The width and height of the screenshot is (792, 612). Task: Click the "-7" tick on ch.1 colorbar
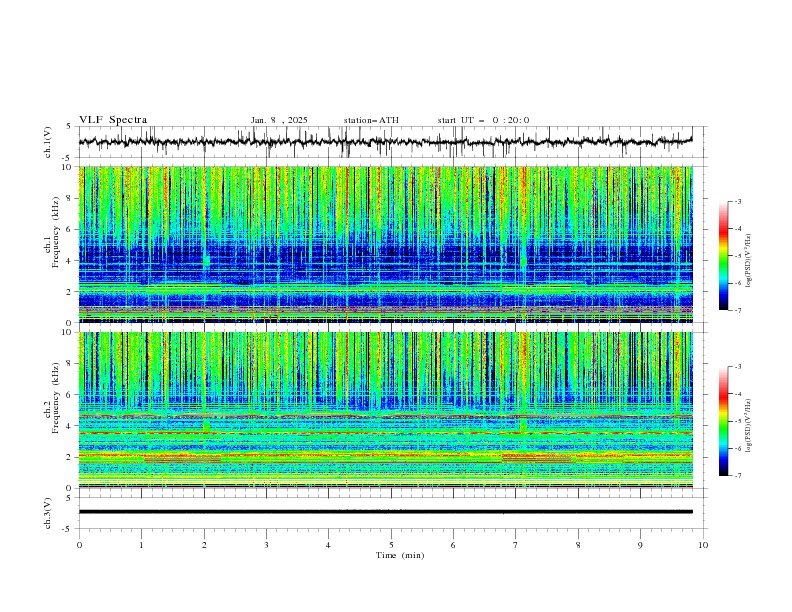coord(738,310)
